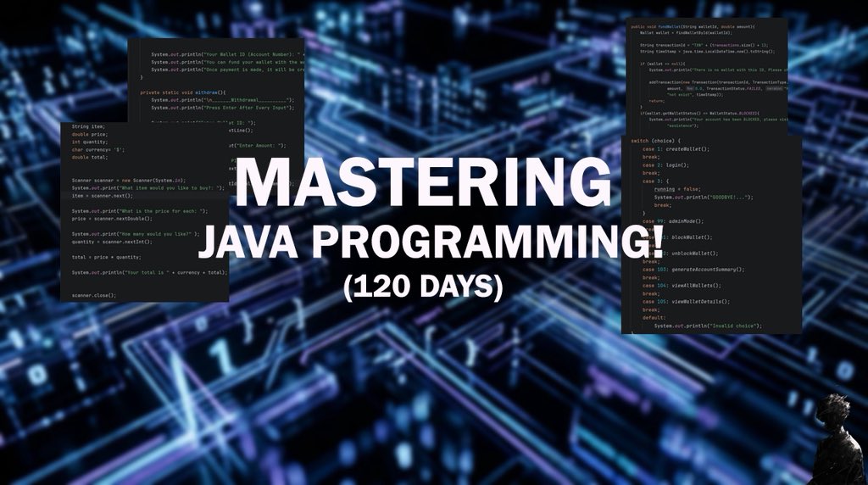Click the line 'case 2: login();'
The image size is (868, 485).
click(665, 165)
